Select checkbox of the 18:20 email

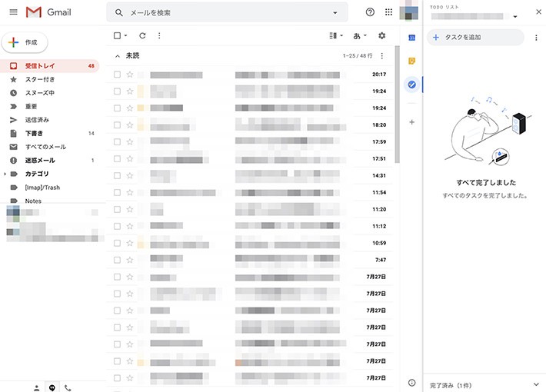pyautogui.click(x=118, y=125)
